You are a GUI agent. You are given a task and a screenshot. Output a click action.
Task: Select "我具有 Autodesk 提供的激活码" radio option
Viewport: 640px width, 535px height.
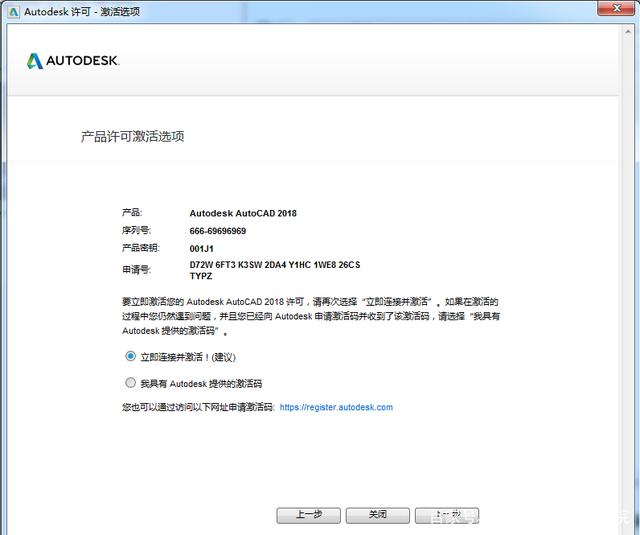pyautogui.click(x=130, y=383)
